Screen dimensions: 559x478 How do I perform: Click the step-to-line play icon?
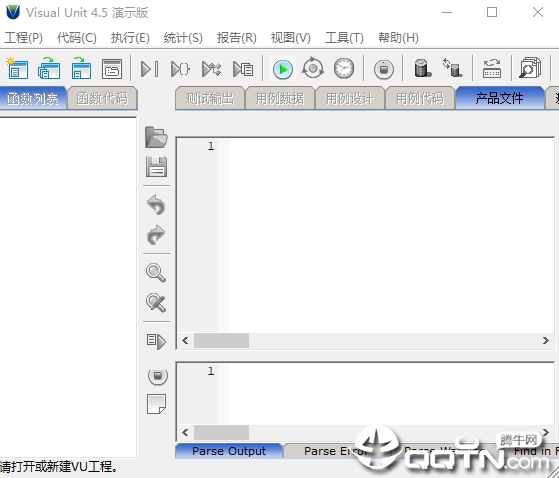(x=149, y=69)
